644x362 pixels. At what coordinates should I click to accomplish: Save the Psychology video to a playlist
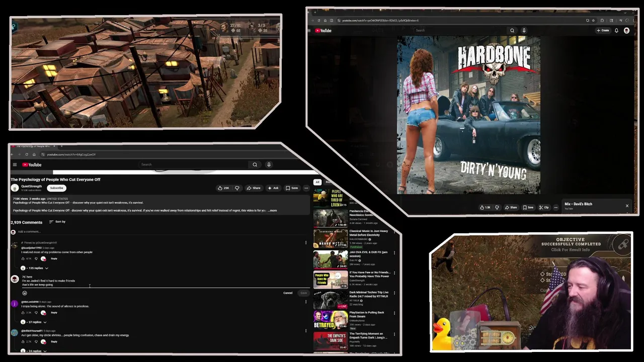pos(292,188)
